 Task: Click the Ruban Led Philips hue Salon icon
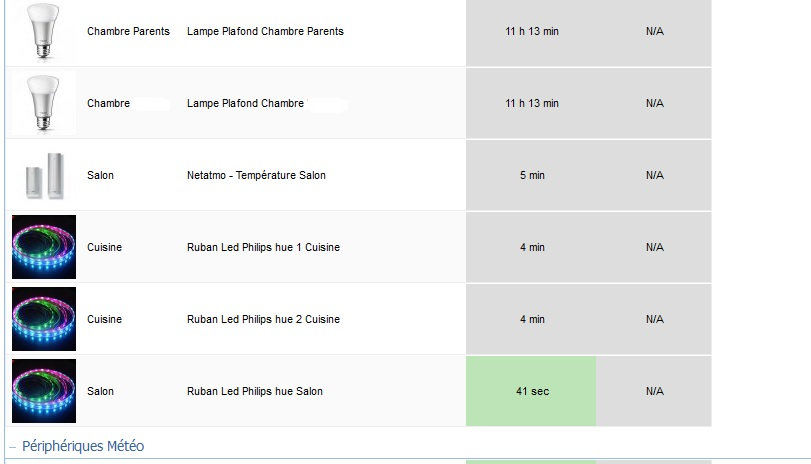point(44,391)
